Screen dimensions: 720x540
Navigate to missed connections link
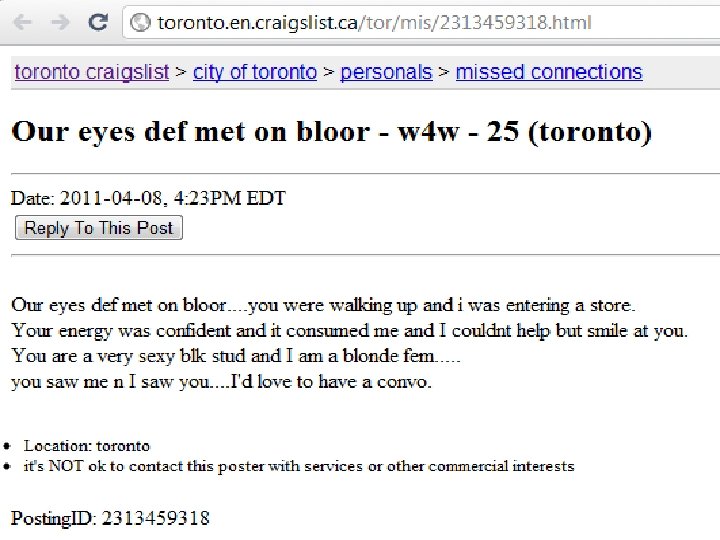pyautogui.click(x=548, y=72)
